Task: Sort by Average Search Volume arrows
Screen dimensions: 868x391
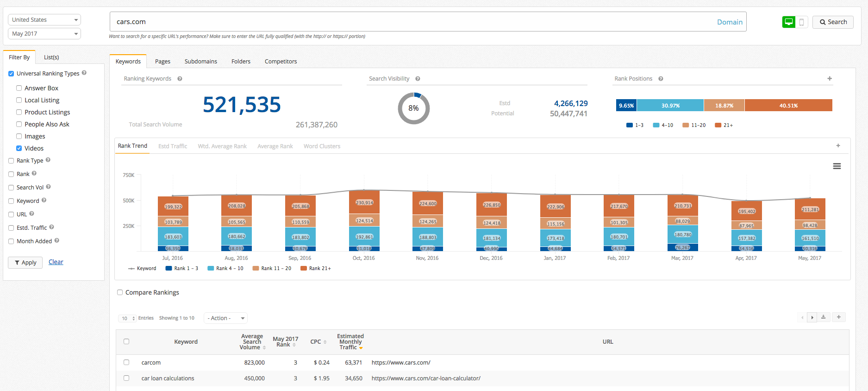Action: (264, 347)
